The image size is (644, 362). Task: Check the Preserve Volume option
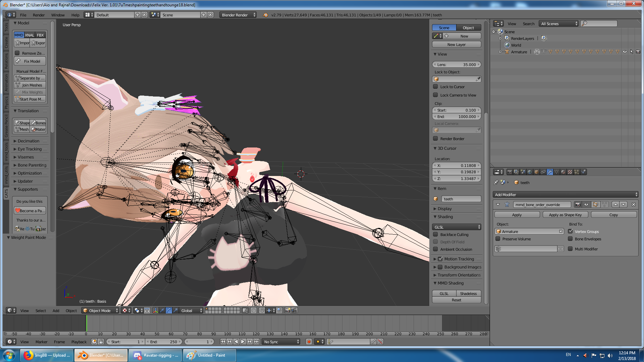click(x=498, y=239)
